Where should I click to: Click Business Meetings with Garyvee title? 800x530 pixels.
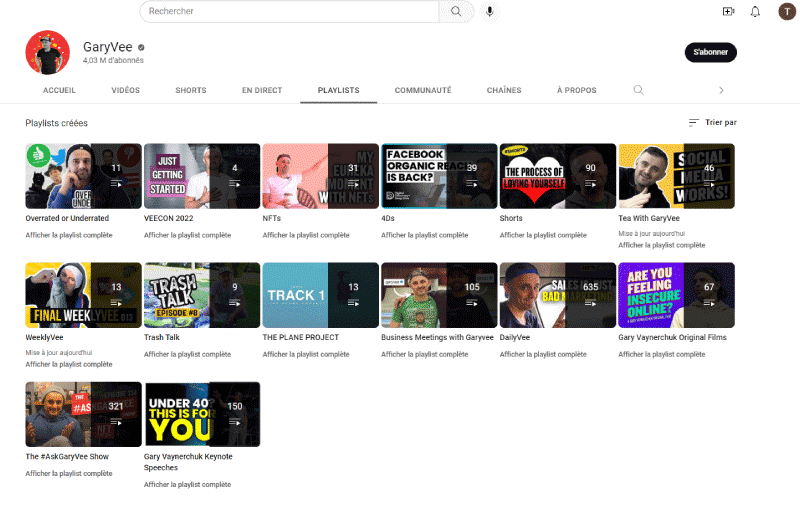point(437,337)
